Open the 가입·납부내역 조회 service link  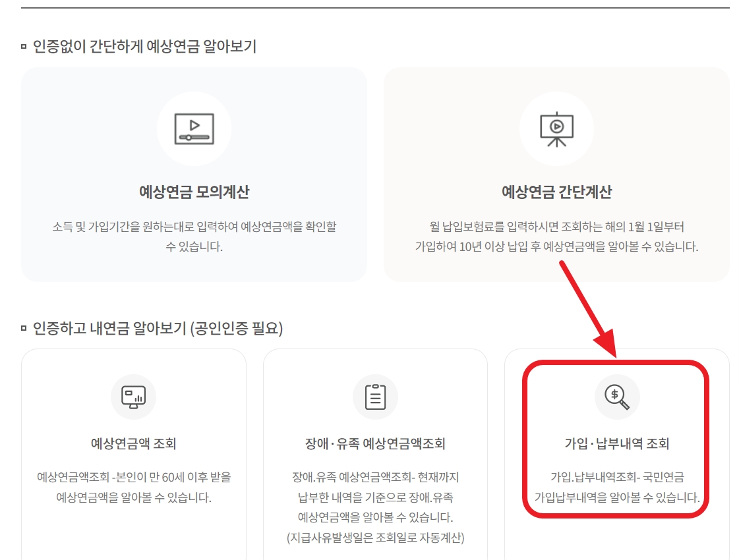tap(617, 442)
